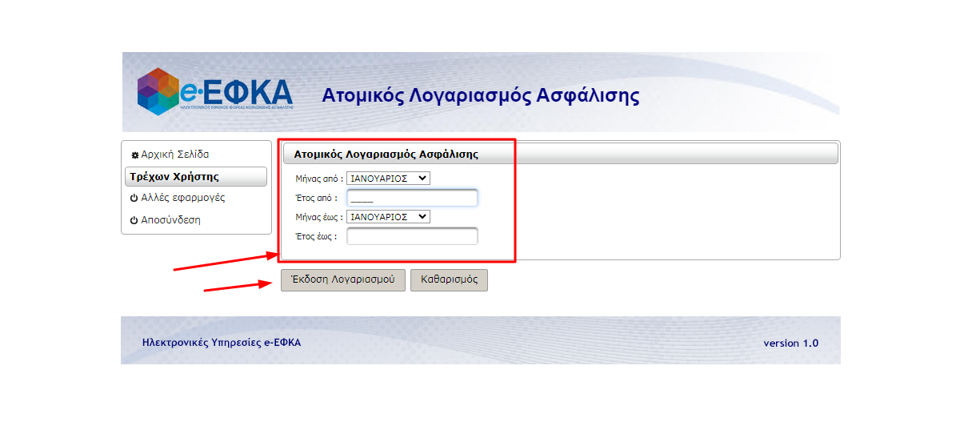Click the version 1.0 footer label
The image size is (980, 438).
[790, 343]
